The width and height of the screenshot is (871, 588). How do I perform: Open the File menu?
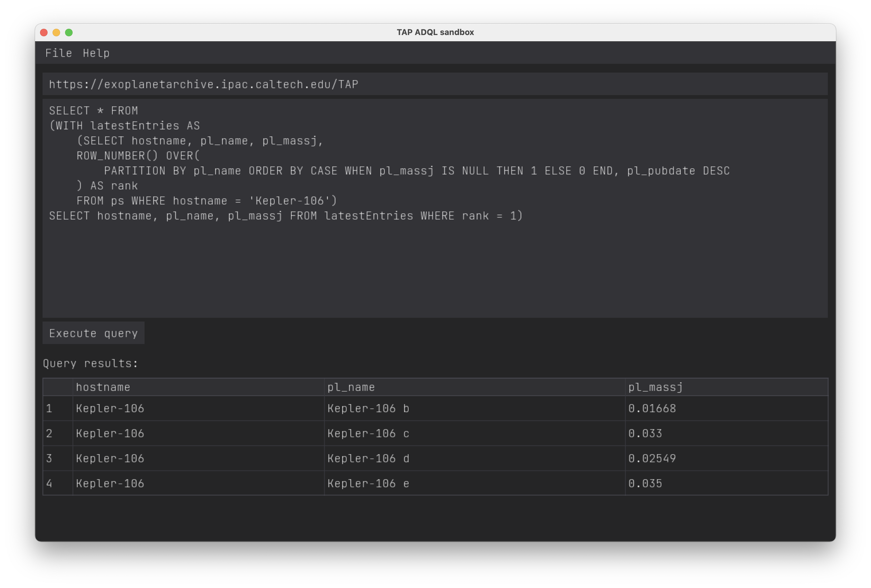59,53
